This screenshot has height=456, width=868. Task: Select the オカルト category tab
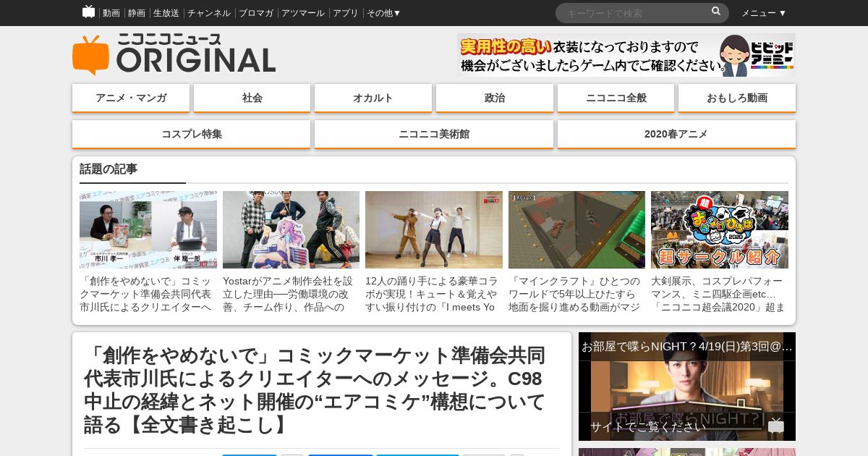coord(373,98)
